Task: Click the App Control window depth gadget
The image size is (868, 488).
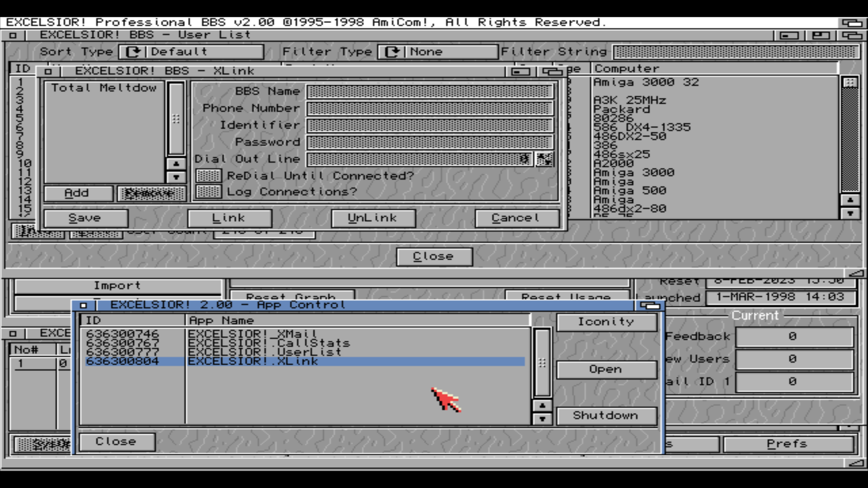Action: [650, 306]
